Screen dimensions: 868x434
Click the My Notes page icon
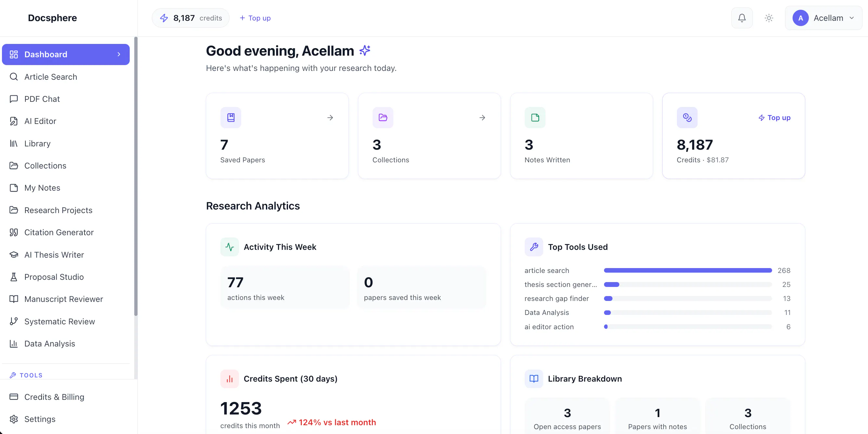(14, 188)
